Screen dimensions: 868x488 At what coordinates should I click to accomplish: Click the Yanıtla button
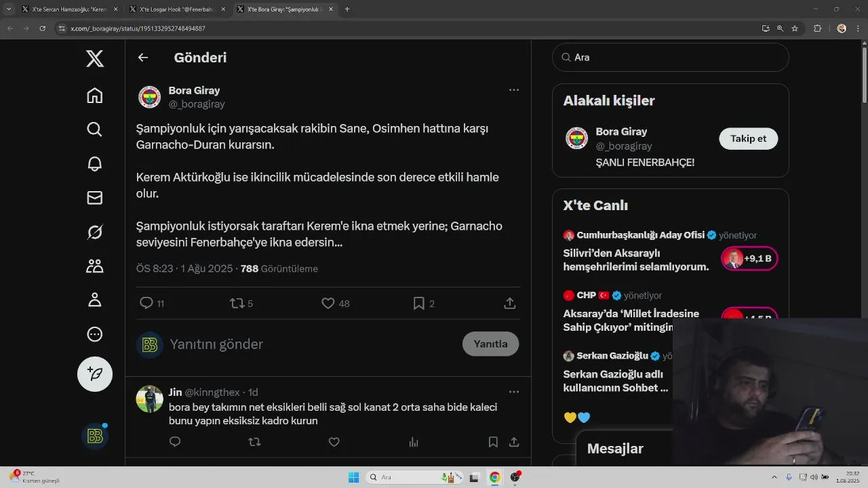(x=490, y=344)
